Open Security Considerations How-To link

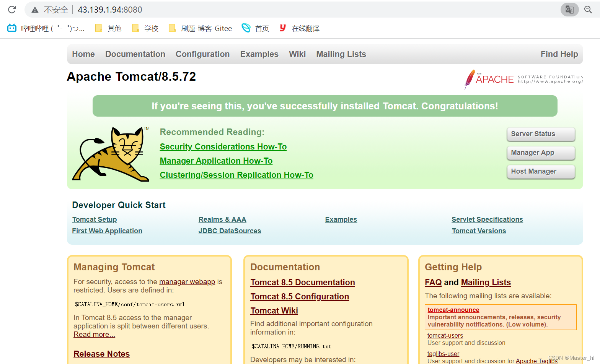click(223, 147)
